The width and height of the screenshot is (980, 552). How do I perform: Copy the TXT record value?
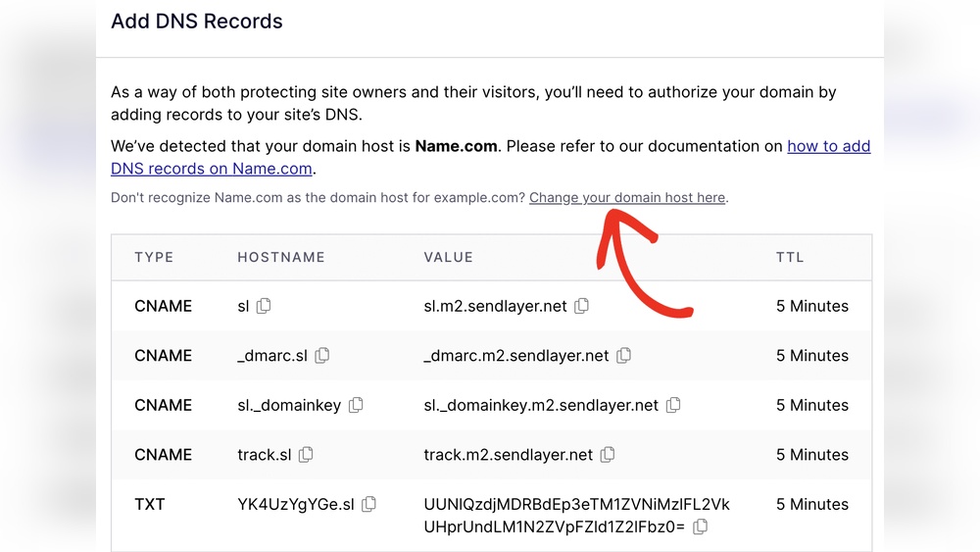click(x=701, y=527)
